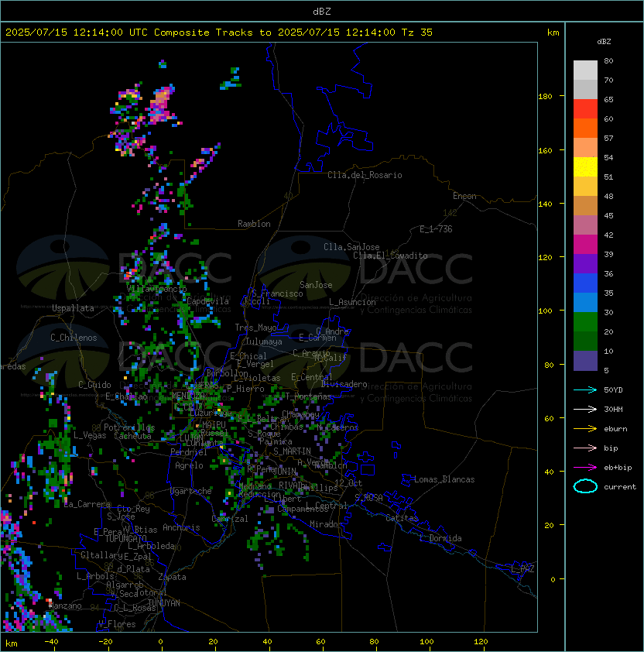Viewport: 644px width, 652px height.
Task: Click the 'La_Carrera' map label
Action: click(87, 504)
